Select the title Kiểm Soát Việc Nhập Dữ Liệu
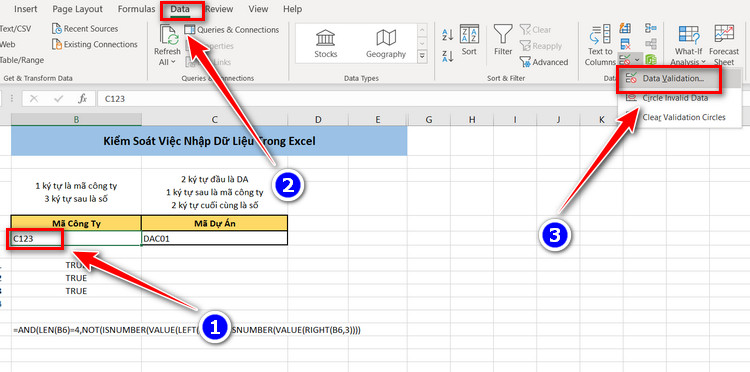 [209, 141]
